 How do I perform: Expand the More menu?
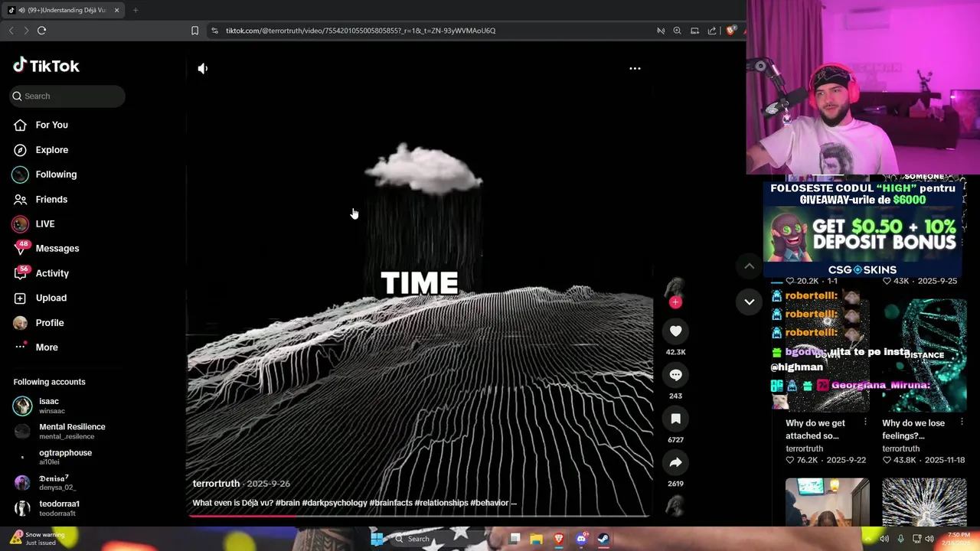coord(46,347)
